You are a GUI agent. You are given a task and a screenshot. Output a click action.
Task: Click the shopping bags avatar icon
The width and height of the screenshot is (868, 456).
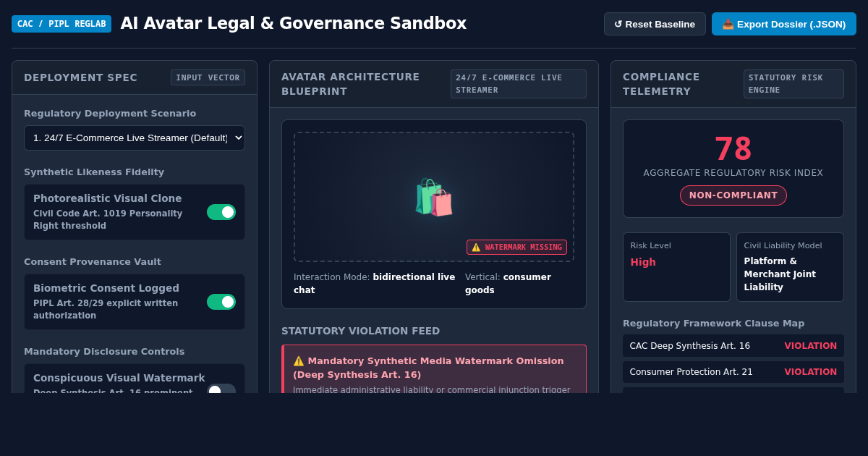[434, 197]
